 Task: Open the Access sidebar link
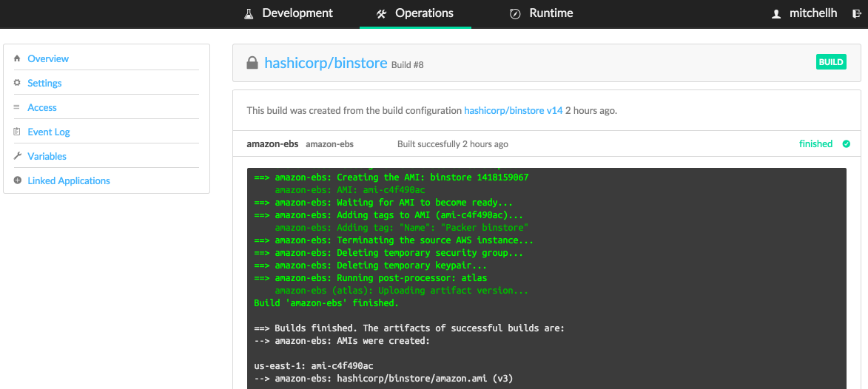42,107
